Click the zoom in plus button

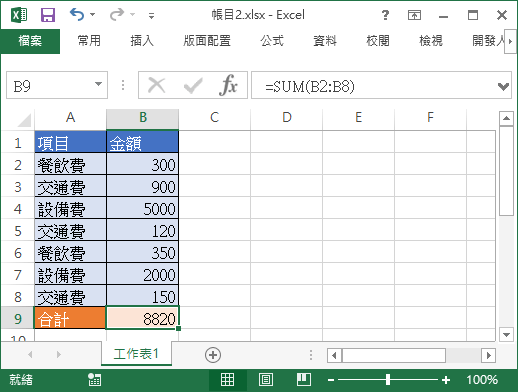[x=446, y=380]
